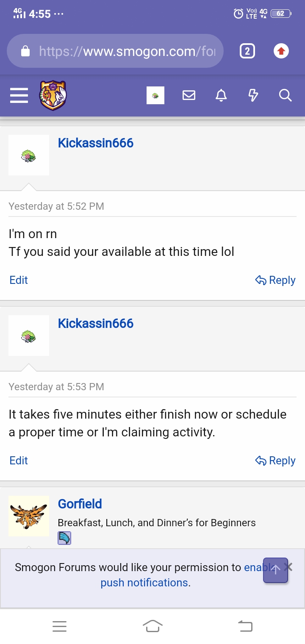Tap the lightning bolt what's new icon
The width and height of the screenshot is (305, 644).
pos(253,96)
